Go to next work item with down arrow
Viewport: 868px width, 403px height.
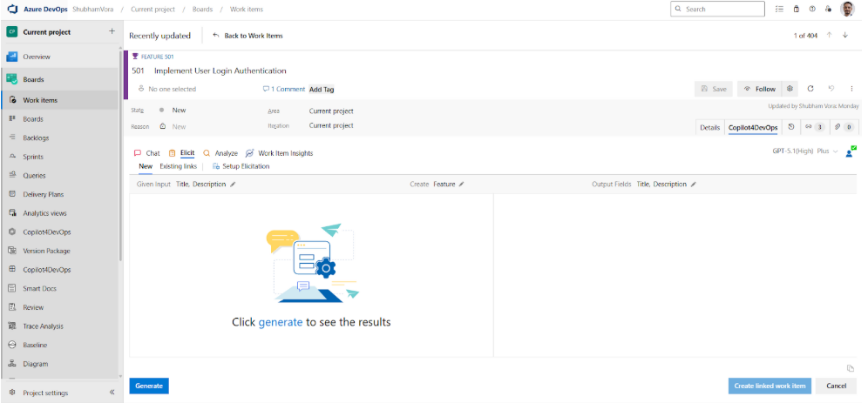tap(844, 35)
